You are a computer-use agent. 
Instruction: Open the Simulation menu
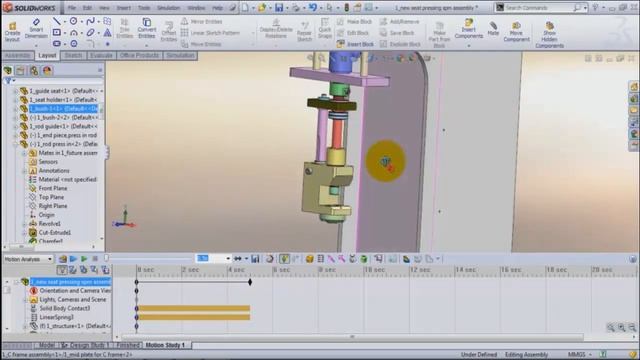point(169,8)
